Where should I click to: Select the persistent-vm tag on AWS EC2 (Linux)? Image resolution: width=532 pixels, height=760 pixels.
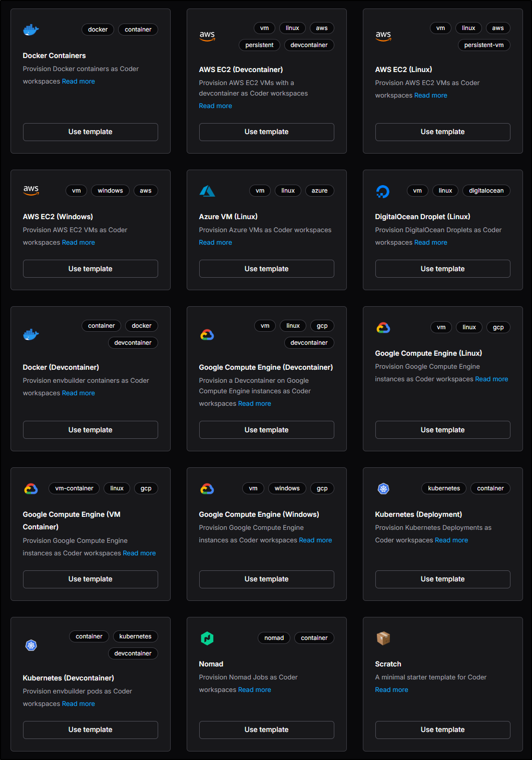coord(484,45)
